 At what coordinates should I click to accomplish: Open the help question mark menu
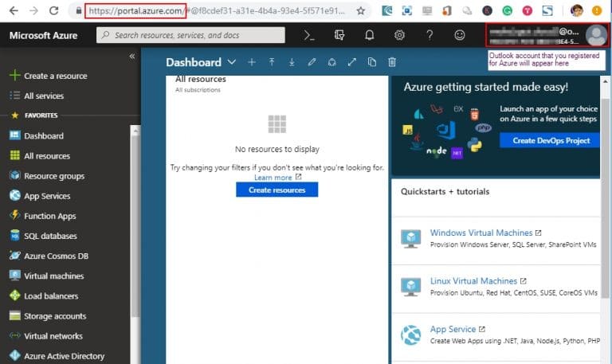pyautogui.click(x=430, y=35)
